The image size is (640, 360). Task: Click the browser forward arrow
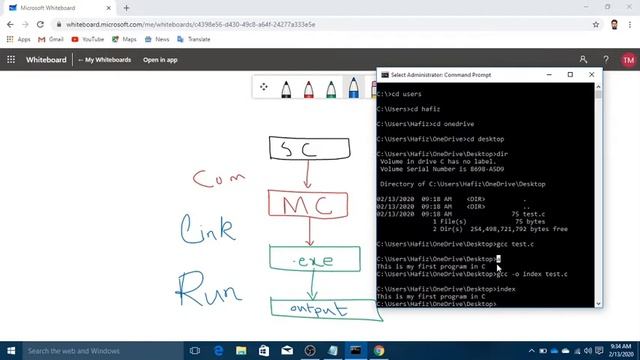click(25, 24)
